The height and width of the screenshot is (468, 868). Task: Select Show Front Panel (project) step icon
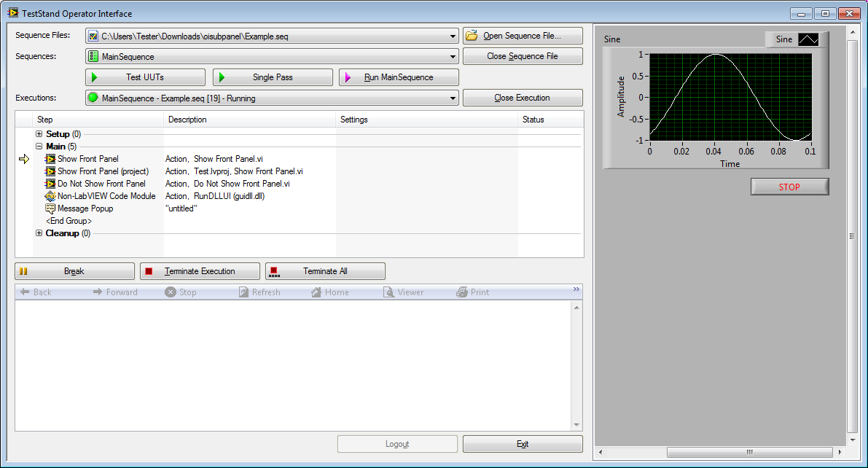tap(50, 171)
